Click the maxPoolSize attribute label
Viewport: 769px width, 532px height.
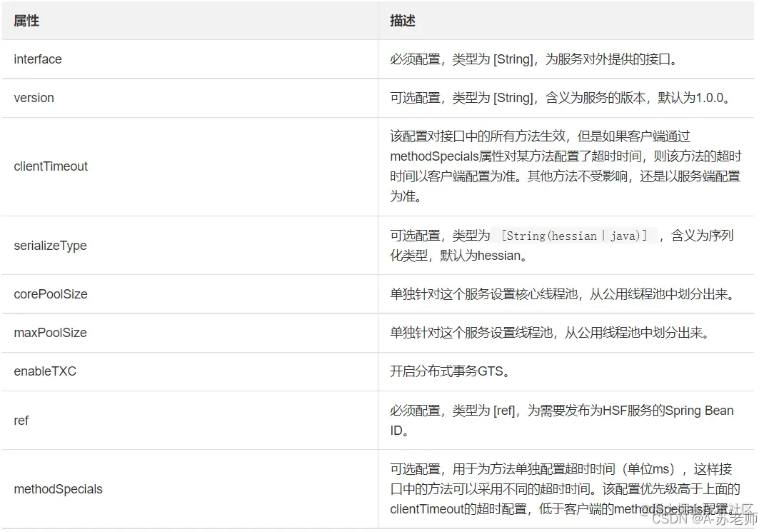point(50,333)
